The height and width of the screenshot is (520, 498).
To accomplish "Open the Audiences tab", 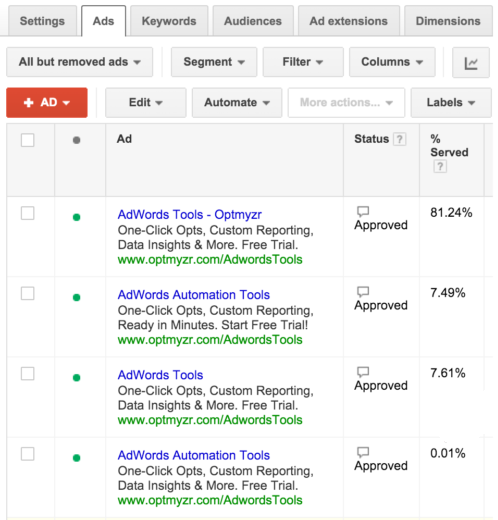I will (253, 21).
